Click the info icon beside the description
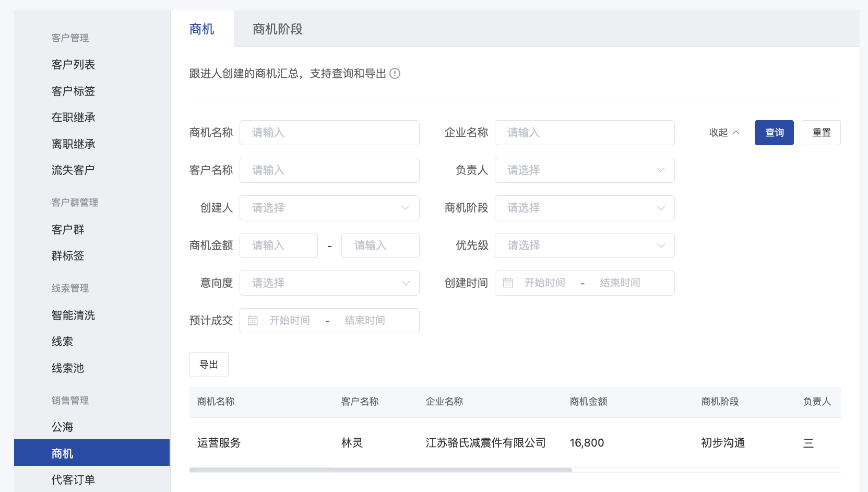Viewport: 868px width, 492px height. [395, 74]
